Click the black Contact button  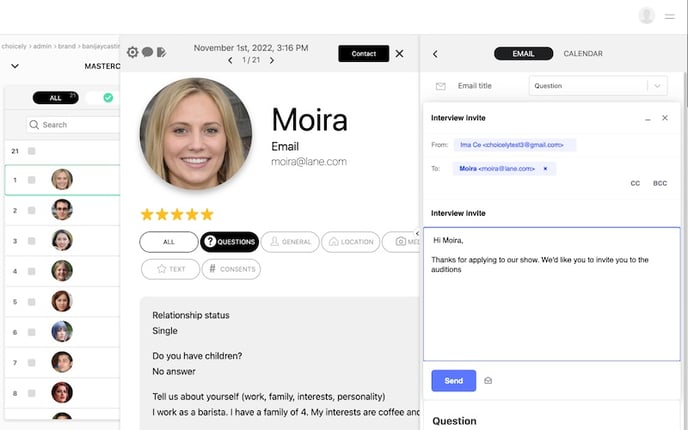[363, 54]
